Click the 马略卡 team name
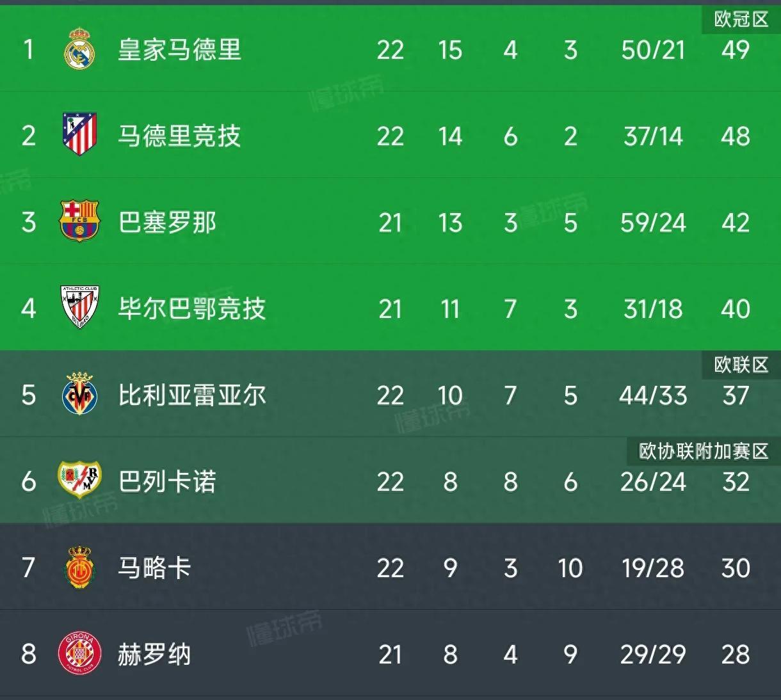The width and height of the screenshot is (781, 700). click(x=155, y=568)
